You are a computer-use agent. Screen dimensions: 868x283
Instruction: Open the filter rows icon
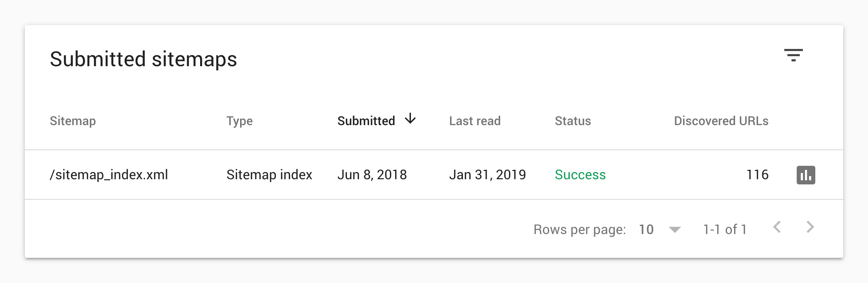click(793, 55)
